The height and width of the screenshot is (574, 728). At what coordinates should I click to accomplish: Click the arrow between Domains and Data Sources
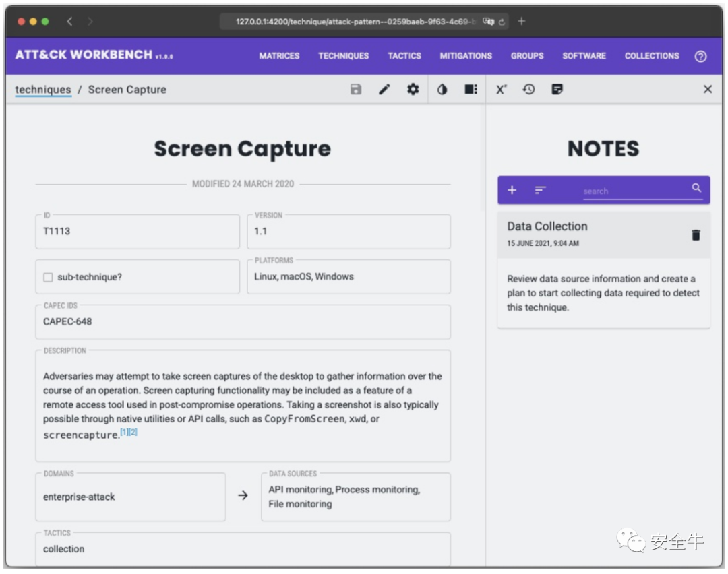pos(243,496)
